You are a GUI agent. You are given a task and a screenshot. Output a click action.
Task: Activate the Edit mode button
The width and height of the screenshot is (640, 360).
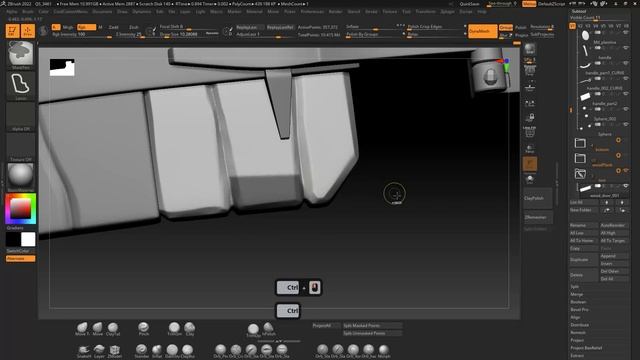[13, 31]
